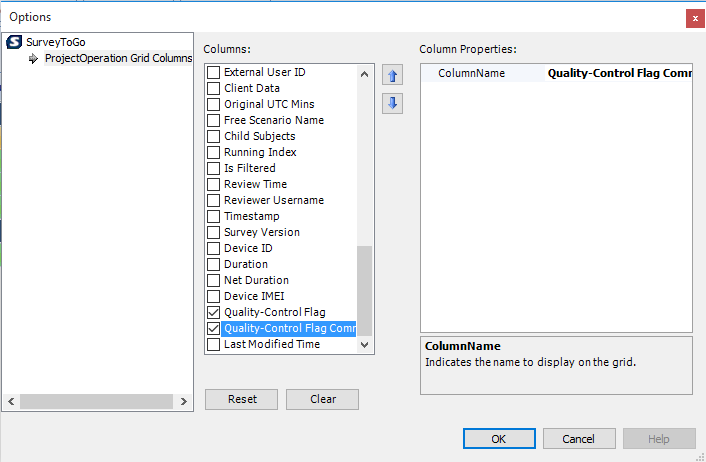Select the Last Modified Time label
Screen dimensions: 706x462
[272, 344]
